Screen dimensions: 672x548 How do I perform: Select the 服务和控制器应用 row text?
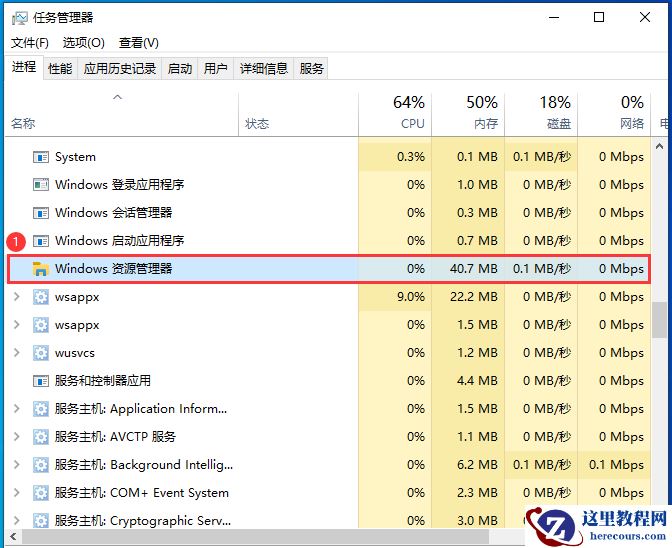(102, 381)
